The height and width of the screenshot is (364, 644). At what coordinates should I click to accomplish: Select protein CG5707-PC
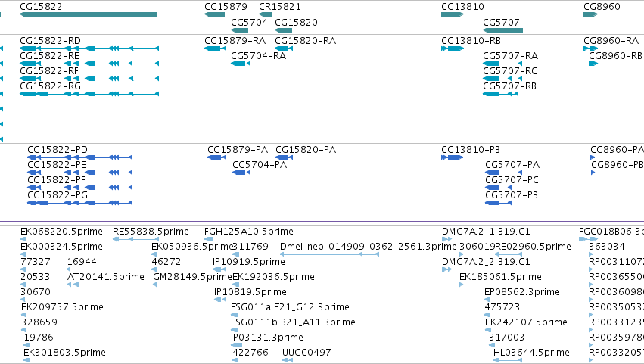(498, 188)
